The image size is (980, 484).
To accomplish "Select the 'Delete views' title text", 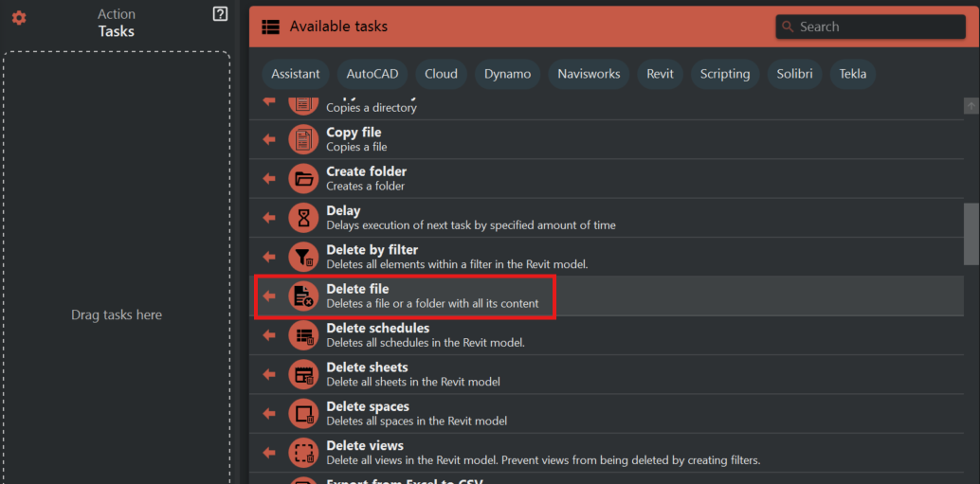I will coord(365,446).
